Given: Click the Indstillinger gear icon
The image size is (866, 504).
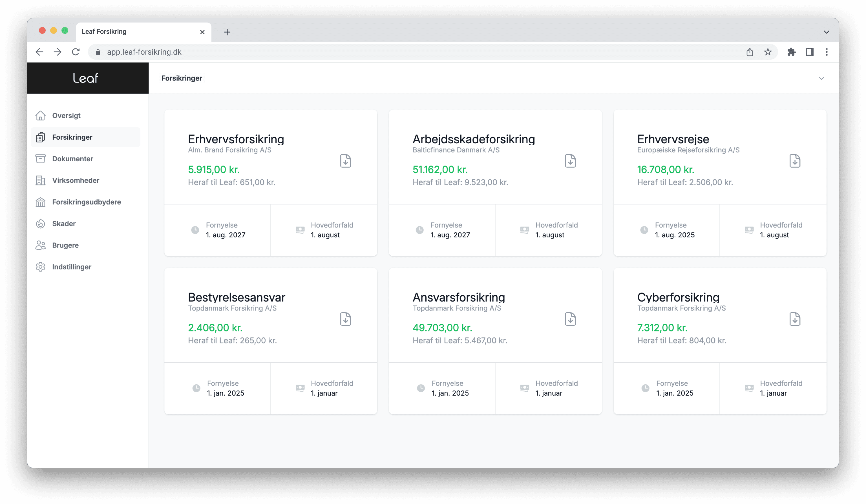Looking at the screenshot, I should [x=41, y=267].
